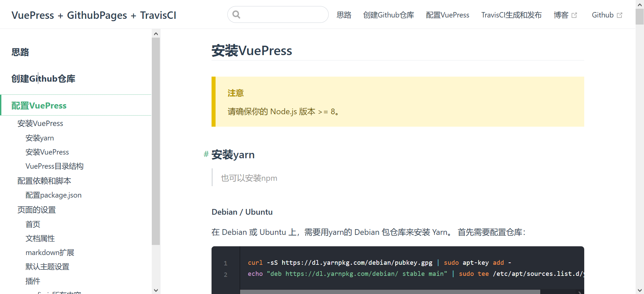Click the 也可以安装npm blockquote text
This screenshot has width=644, height=294.
tap(249, 178)
